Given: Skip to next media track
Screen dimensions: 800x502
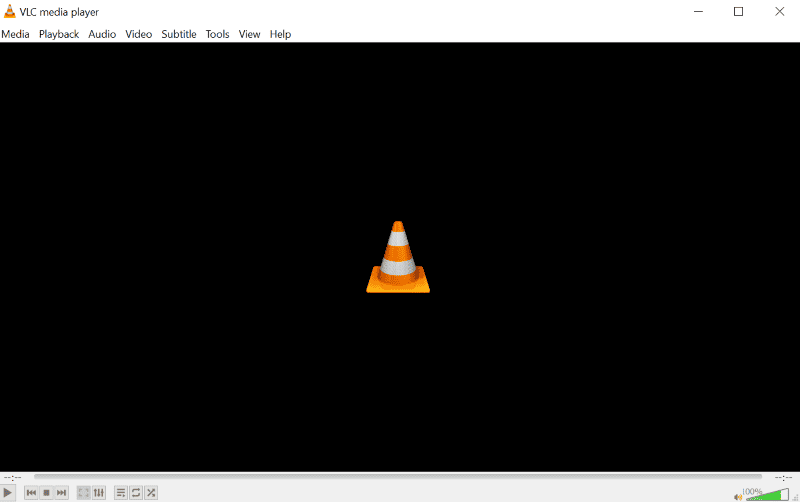Looking at the screenshot, I should tap(62, 493).
